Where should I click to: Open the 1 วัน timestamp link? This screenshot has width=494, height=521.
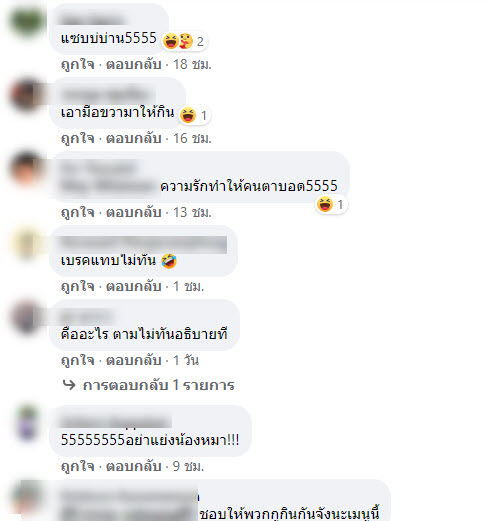(186, 360)
